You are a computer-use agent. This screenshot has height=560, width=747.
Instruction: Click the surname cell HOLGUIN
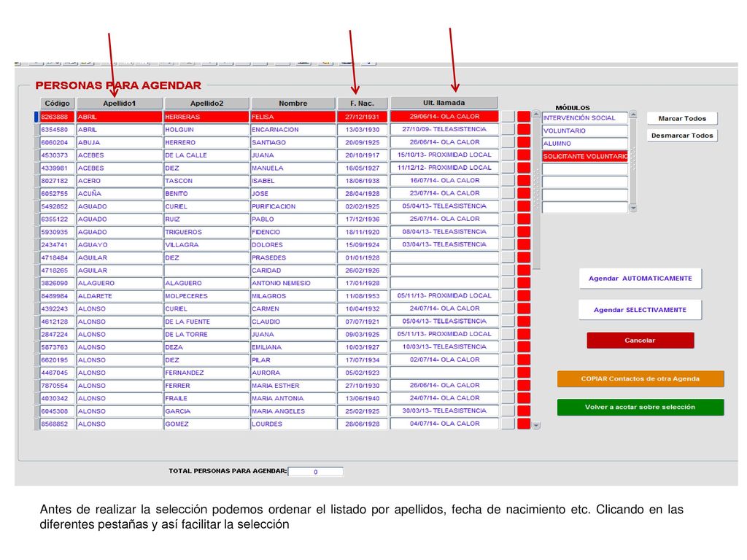[206, 130]
